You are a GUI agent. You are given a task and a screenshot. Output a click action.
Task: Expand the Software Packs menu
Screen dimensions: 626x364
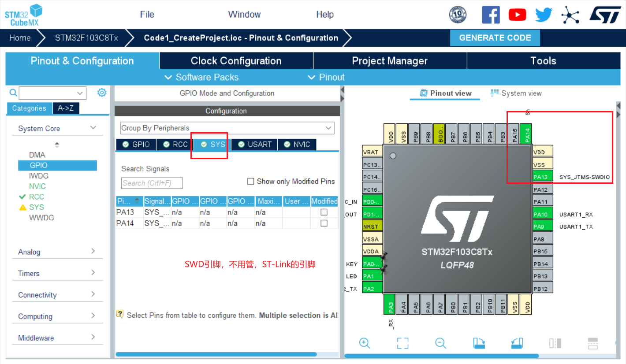pos(201,77)
